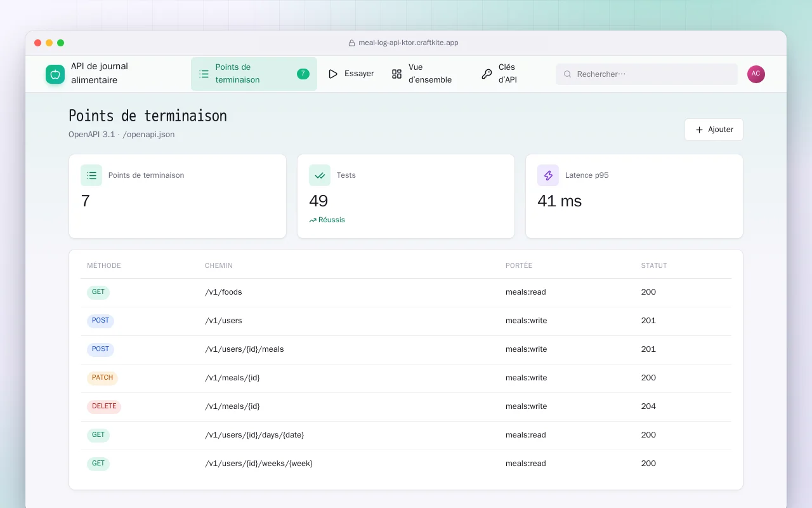Click the URL meal-log-api-ktor.craftkite.app
812x508 pixels.
coord(409,43)
